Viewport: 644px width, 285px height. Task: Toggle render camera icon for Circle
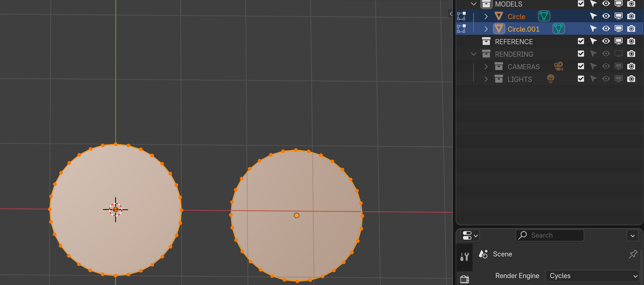click(x=631, y=16)
